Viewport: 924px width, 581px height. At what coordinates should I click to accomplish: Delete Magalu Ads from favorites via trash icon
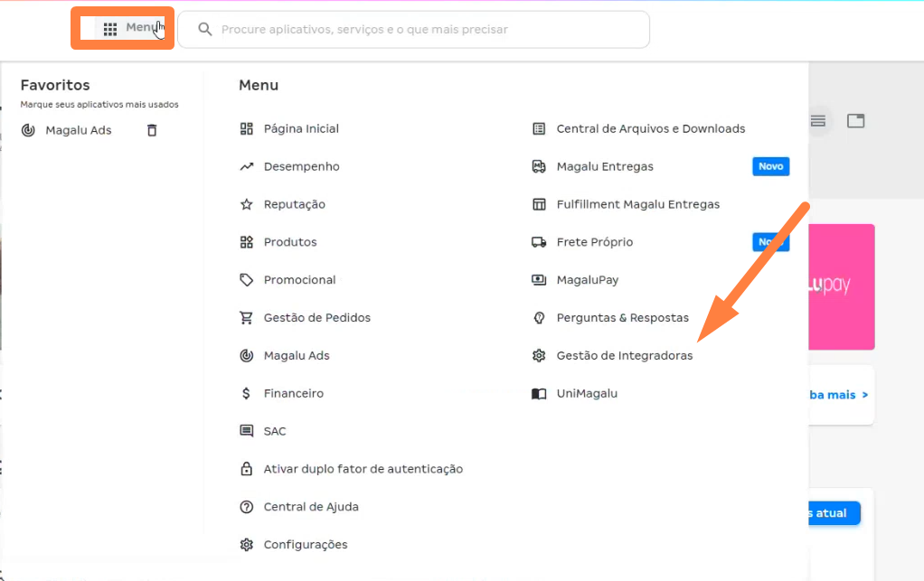[x=152, y=130]
